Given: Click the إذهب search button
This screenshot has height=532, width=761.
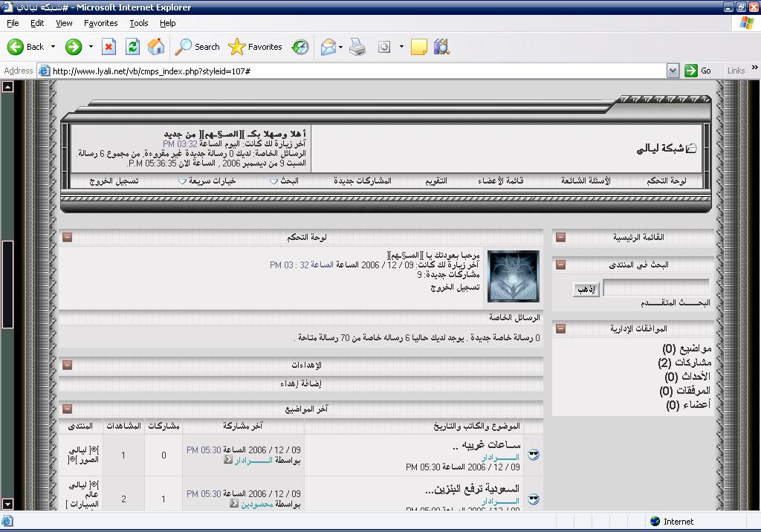Looking at the screenshot, I should [x=586, y=290].
